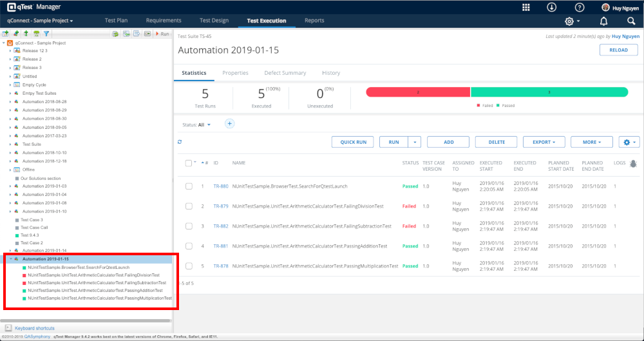
Task: Click the Run button in tree toolbar
Action: pos(163,34)
